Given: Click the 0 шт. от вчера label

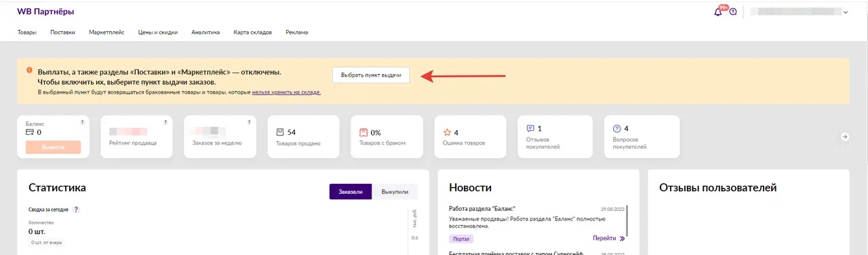Looking at the screenshot, I should click(x=46, y=242).
